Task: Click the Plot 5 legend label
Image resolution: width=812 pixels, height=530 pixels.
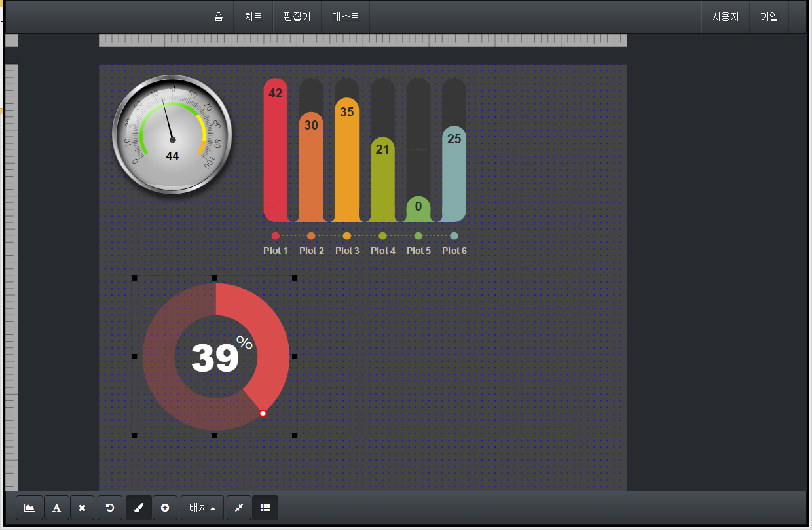Action: [418, 251]
